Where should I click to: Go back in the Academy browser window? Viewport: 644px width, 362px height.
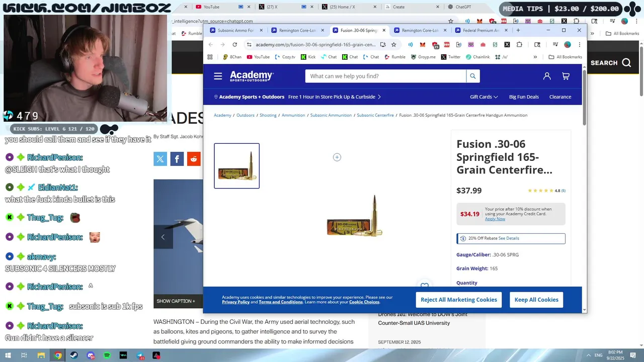click(211, 44)
